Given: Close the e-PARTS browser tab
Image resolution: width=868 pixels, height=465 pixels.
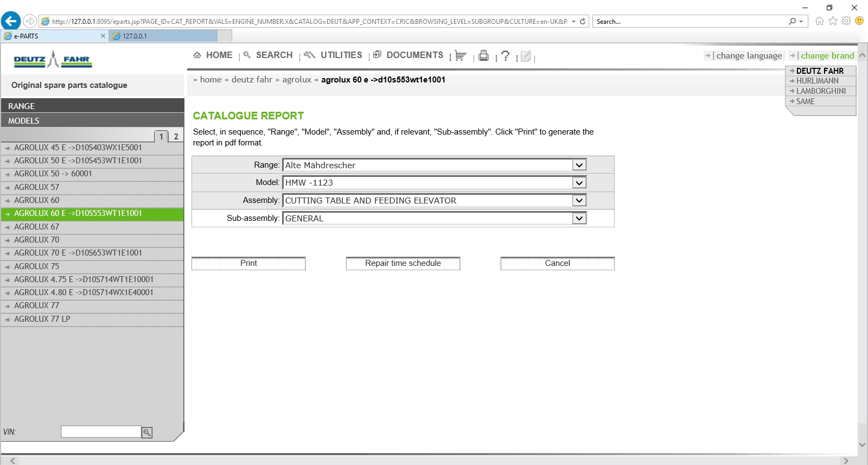Looking at the screenshot, I should (103, 36).
